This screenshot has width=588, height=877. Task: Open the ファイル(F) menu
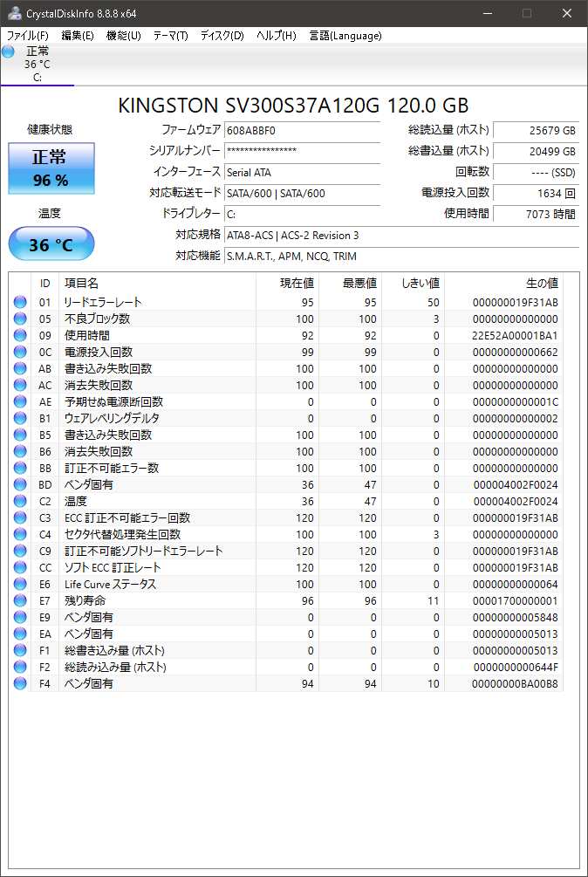[x=27, y=36]
